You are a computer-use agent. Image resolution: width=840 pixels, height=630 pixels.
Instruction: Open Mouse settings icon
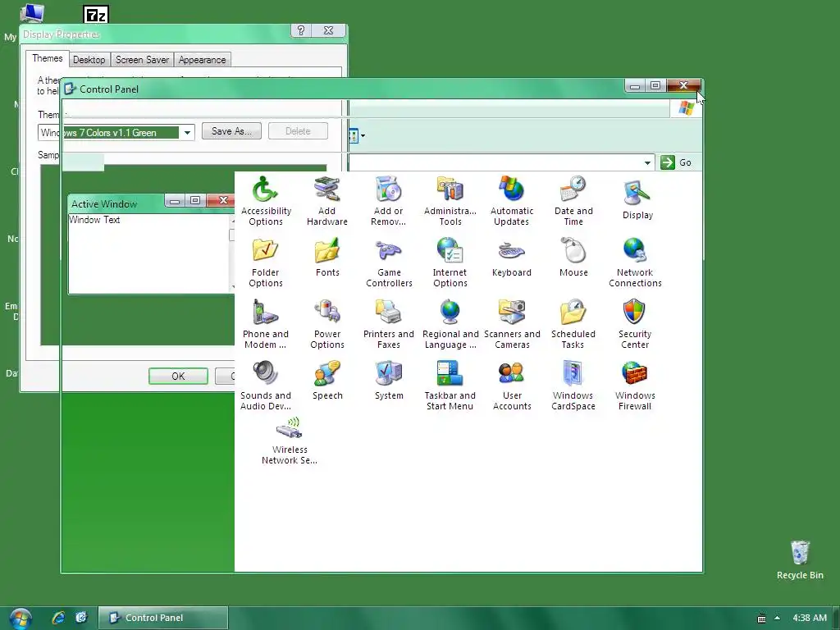coord(573,258)
